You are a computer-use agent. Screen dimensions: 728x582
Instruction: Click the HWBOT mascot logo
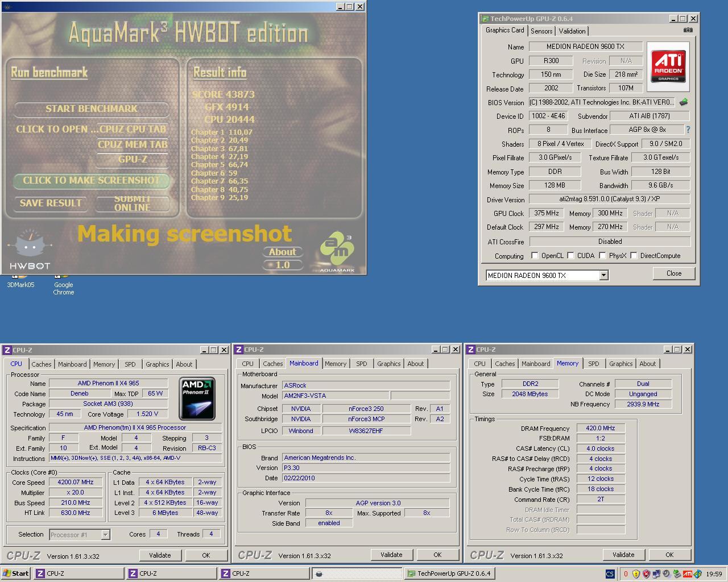pyautogui.click(x=30, y=249)
